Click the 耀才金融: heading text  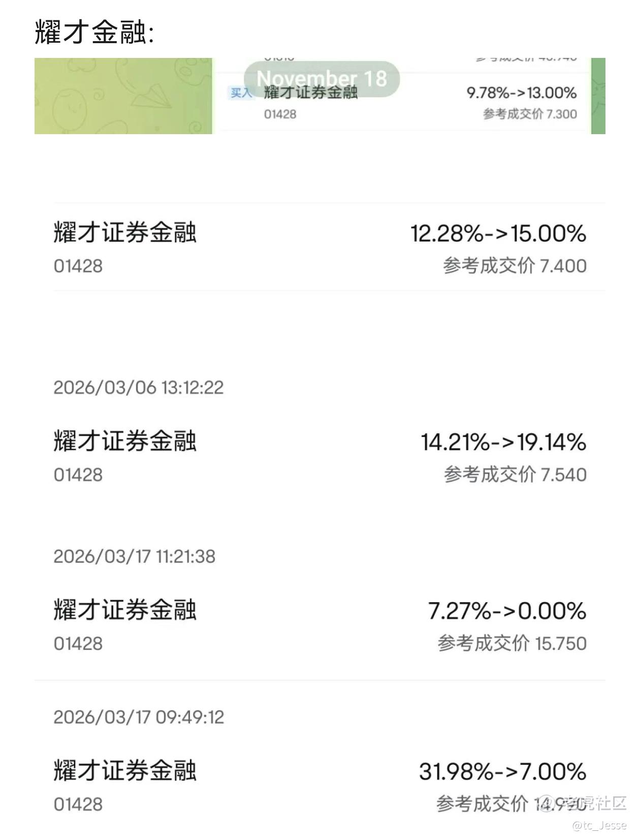94,32
